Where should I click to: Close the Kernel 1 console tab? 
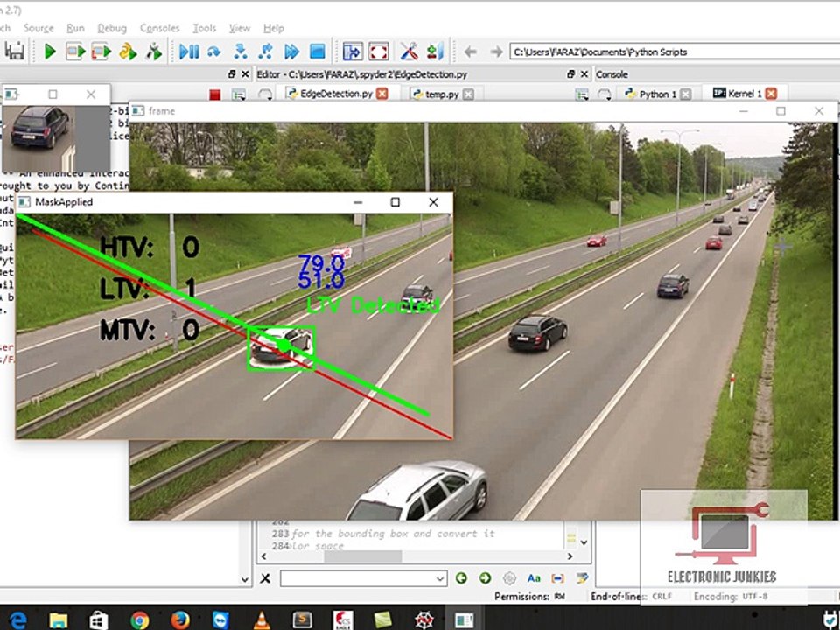(771, 94)
